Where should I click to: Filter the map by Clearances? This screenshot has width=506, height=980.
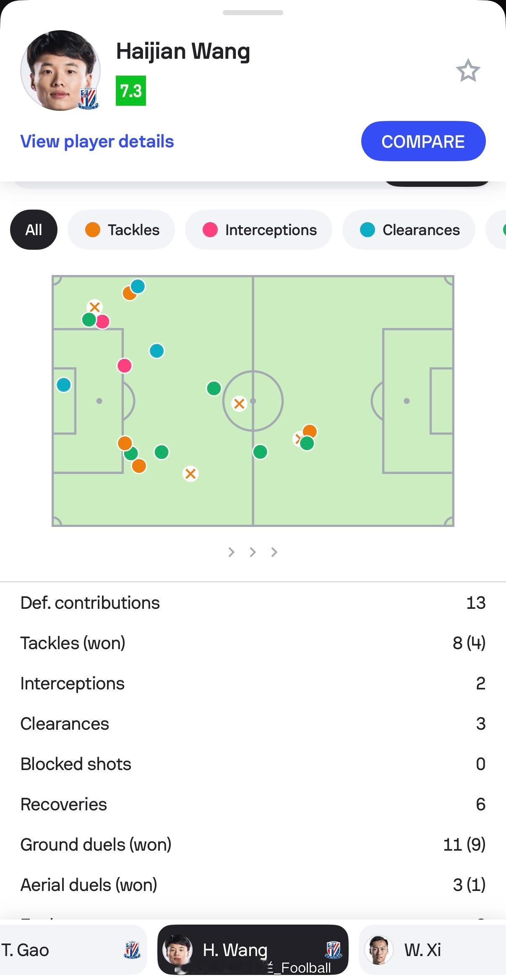[x=409, y=230]
